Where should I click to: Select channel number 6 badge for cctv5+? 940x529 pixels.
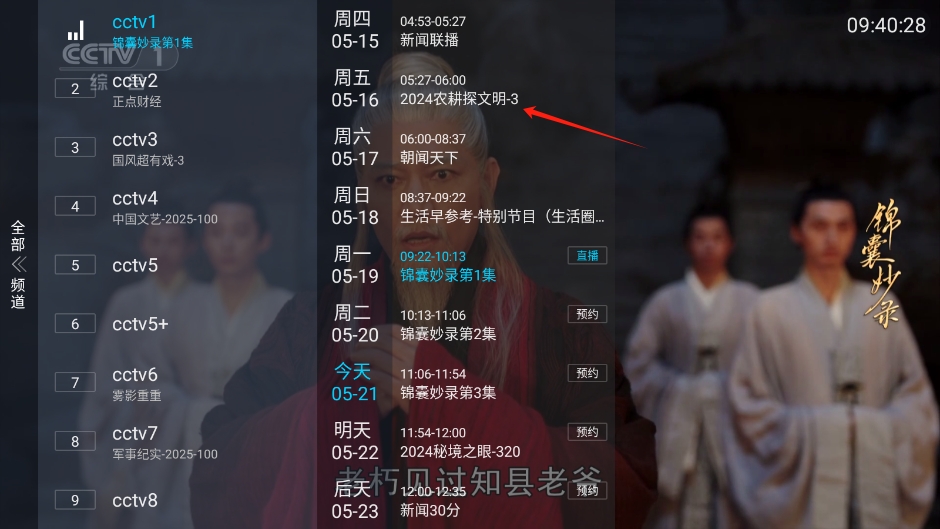point(75,324)
